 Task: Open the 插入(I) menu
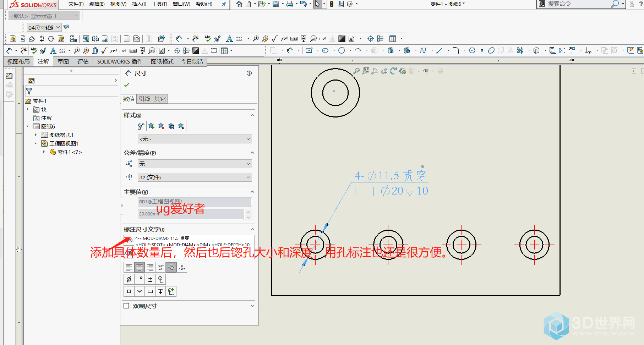(139, 4)
